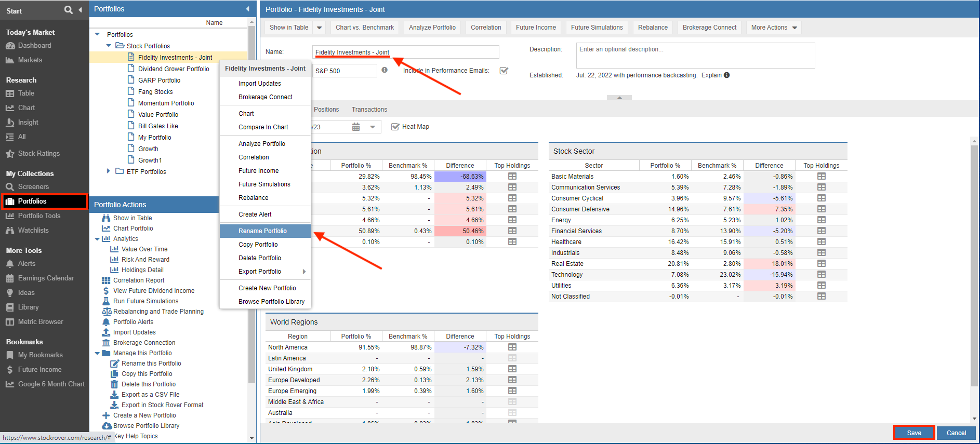Show top holdings for Real Estate sector

(822, 264)
